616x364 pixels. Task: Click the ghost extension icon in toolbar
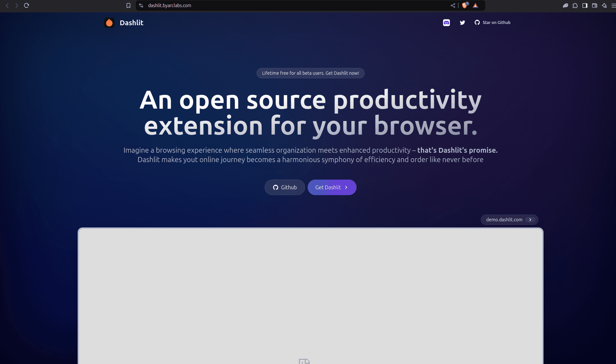566,6
